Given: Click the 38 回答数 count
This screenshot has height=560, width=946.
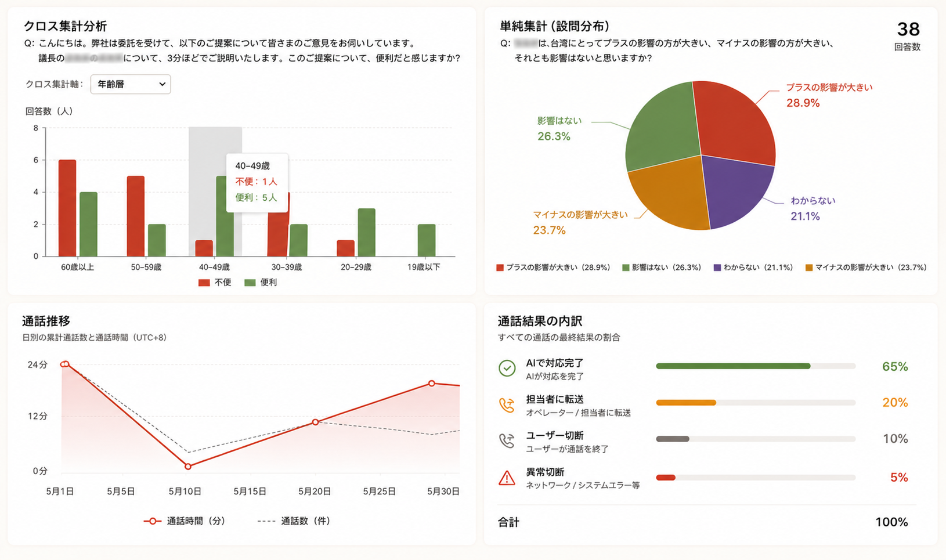Looking at the screenshot, I should click(908, 29).
